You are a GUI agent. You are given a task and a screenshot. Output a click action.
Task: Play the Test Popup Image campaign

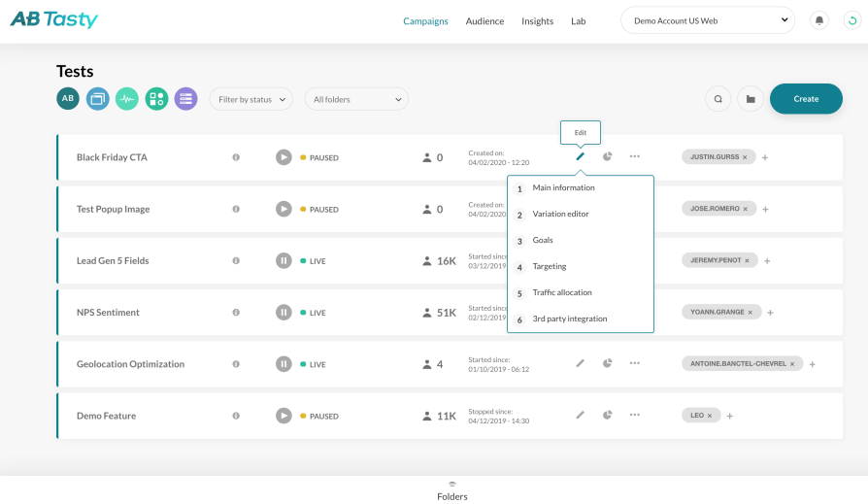tap(284, 209)
